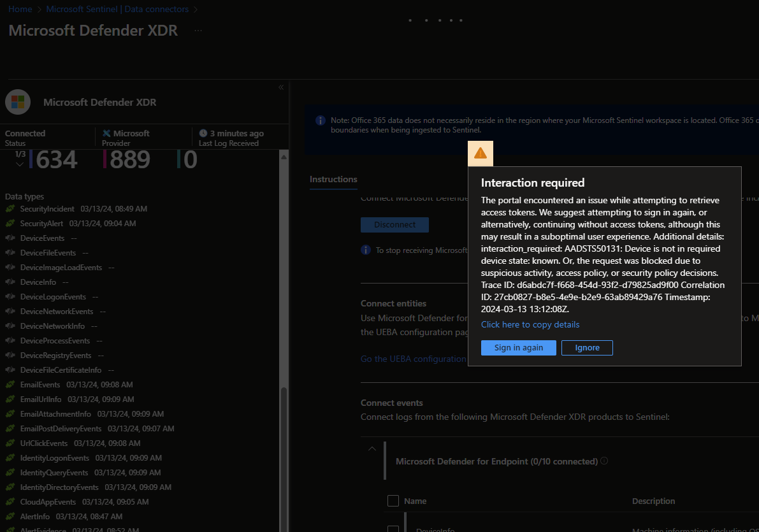The height and width of the screenshot is (532, 759).
Task: Select the IdentityDirectoryEvents data type row
Action: click(x=89, y=487)
